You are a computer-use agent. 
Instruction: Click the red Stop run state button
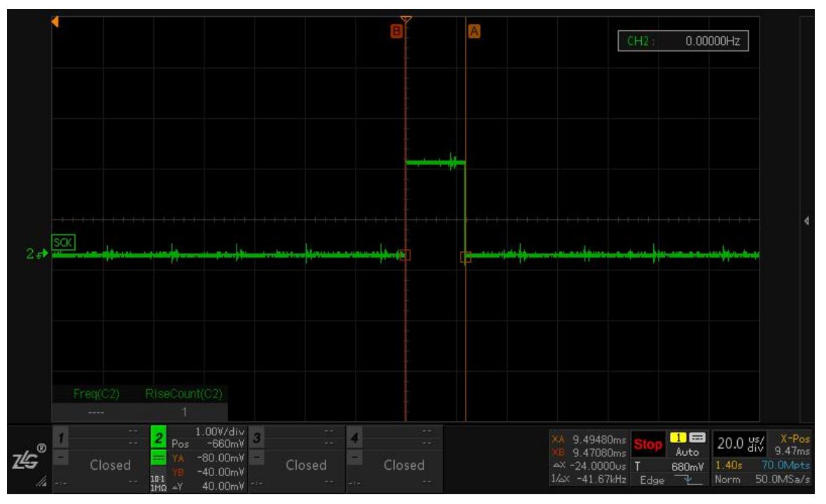click(x=648, y=444)
